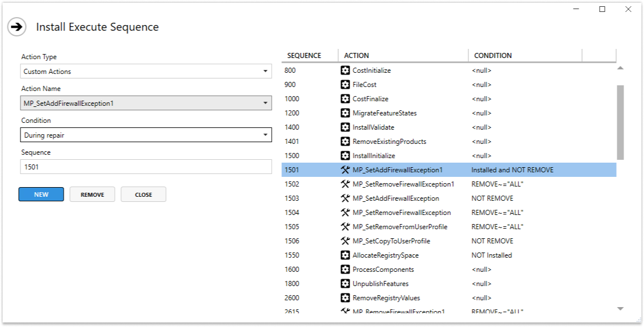Click the gear icon beside MigrateFeatureStates
Screen dimensions: 644x327
(x=346, y=113)
